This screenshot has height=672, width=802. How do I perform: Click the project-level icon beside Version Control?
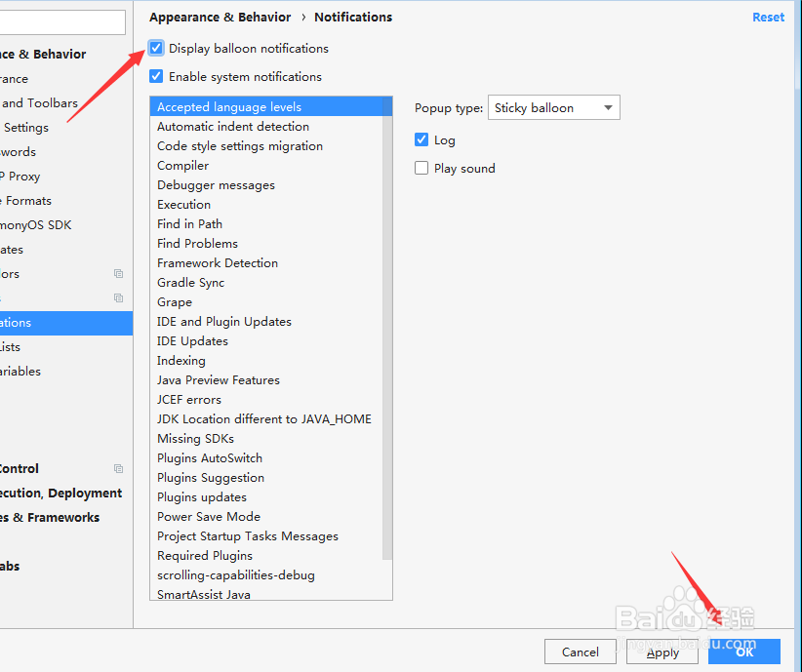(118, 469)
